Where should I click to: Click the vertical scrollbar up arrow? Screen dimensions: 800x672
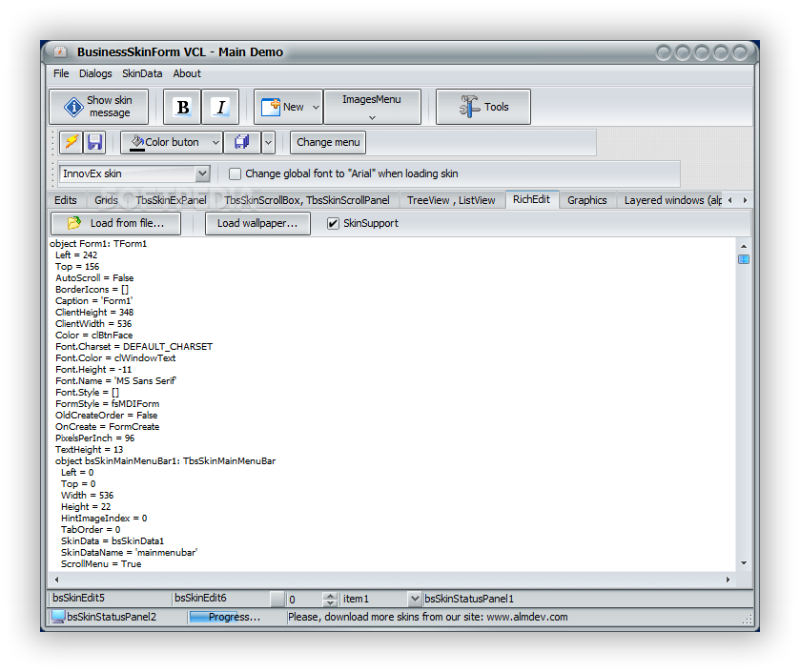coord(744,246)
